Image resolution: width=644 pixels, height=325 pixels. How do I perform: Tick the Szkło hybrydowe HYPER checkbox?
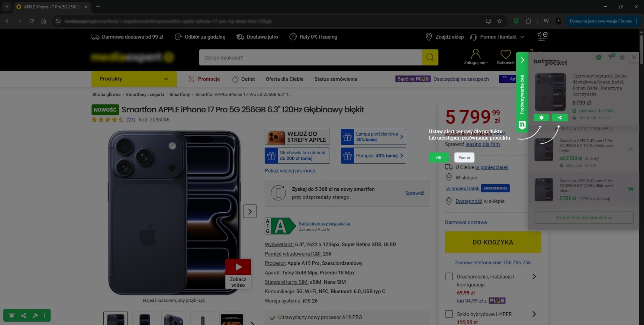coord(449,314)
